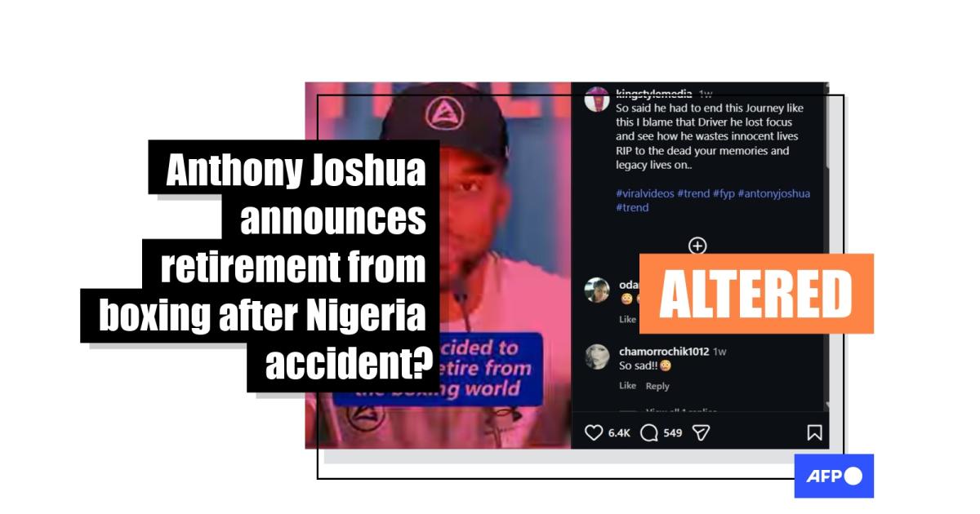Expand the View all replies link
This screenshot has width=980, height=514.
[x=681, y=410]
